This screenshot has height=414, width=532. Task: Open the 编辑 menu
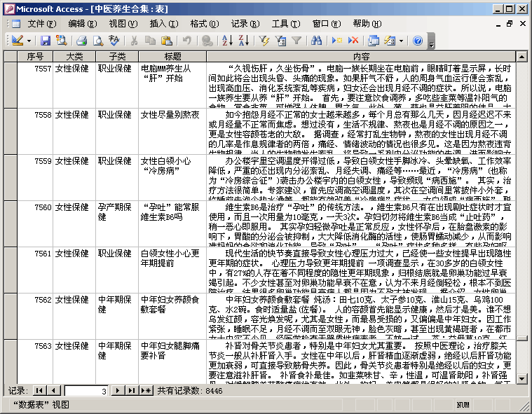tap(83, 24)
